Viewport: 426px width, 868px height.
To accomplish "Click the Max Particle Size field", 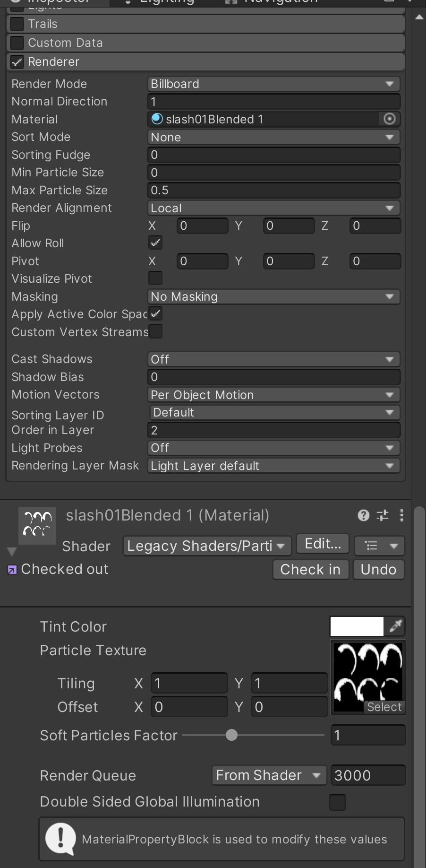I will coord(273,191).
